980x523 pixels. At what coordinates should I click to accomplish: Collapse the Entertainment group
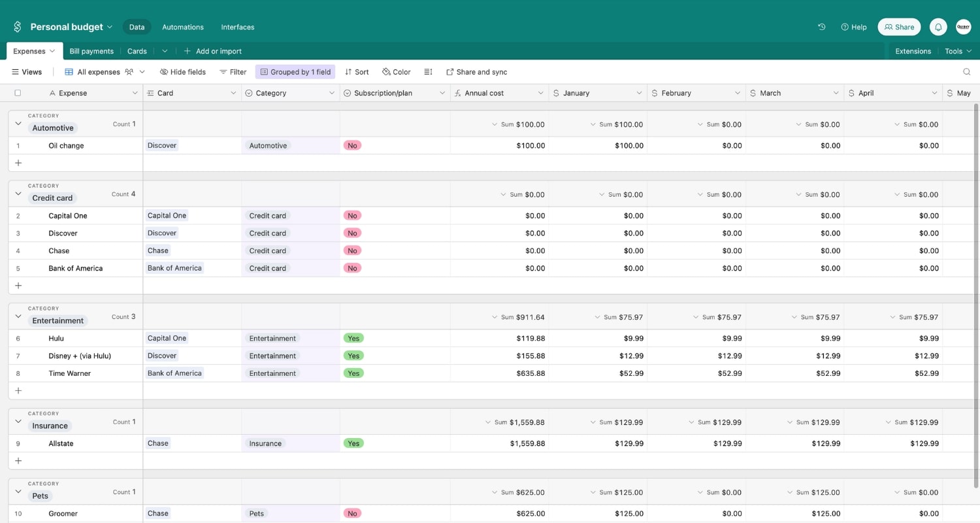(x=18, y=316)
